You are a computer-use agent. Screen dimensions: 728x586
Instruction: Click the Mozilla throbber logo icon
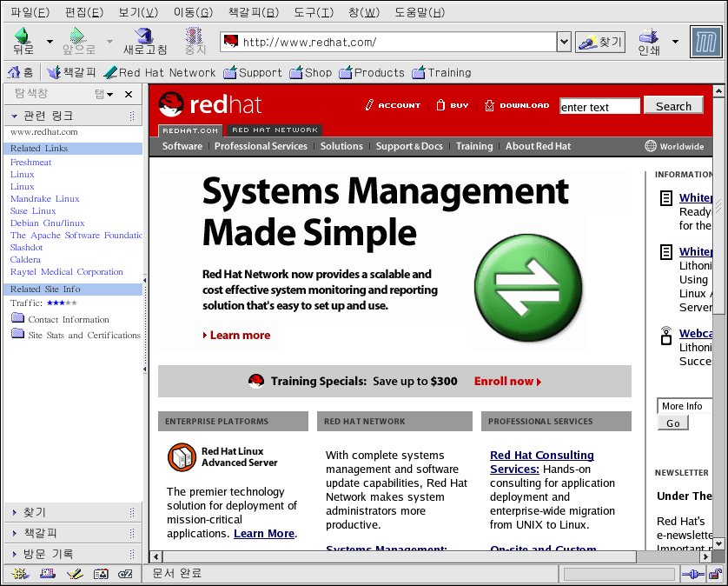click(706, 41)
